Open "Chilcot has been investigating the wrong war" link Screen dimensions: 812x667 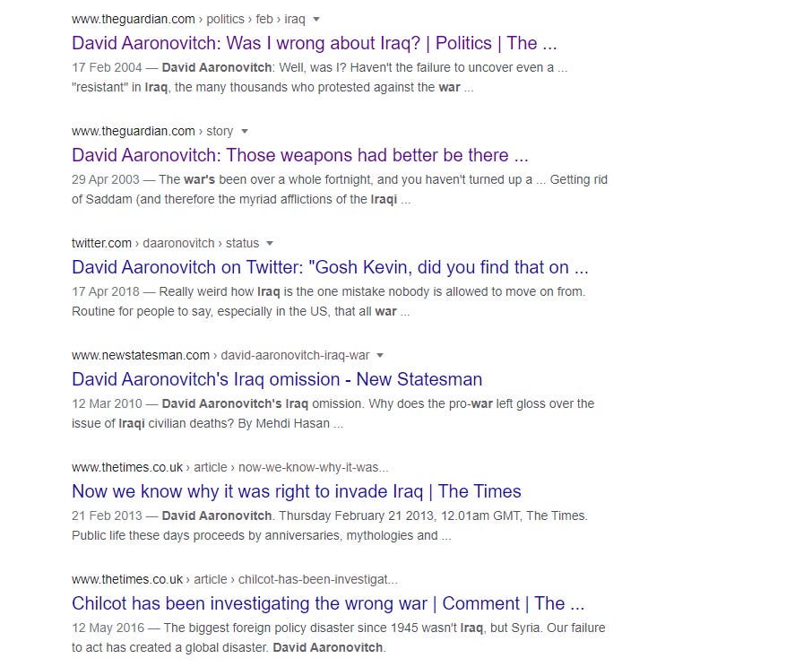(328, 603)
